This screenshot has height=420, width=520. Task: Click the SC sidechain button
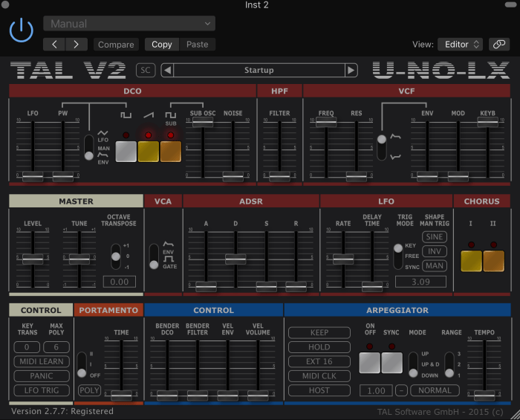pos(146,71)
